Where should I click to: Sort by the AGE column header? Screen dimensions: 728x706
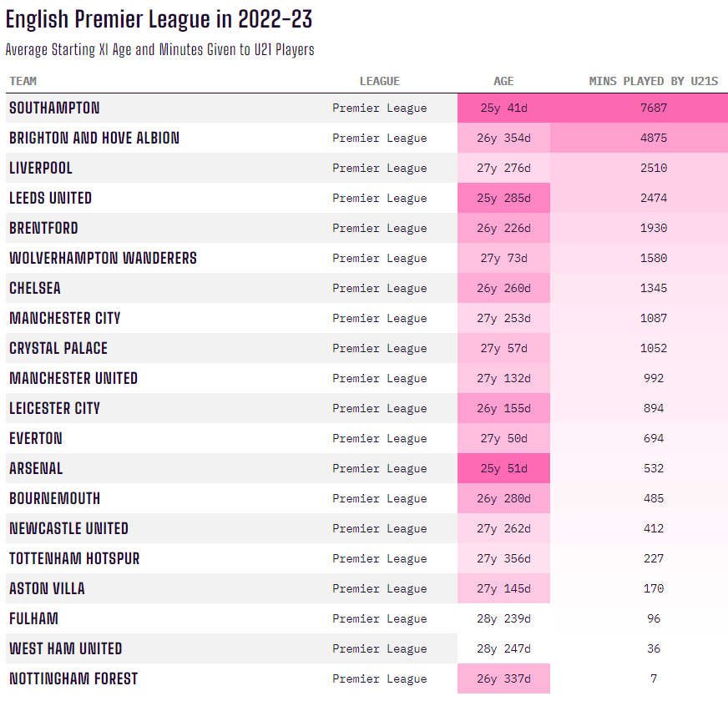click(503, 81)
